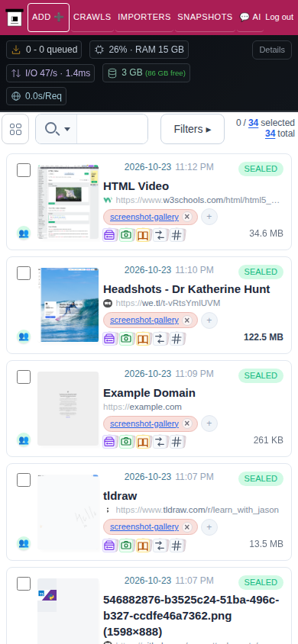Select the Headshots - Dr Katherine Hunt checkbox
This screenshot has height=644, width=298.
coord(24,273)
